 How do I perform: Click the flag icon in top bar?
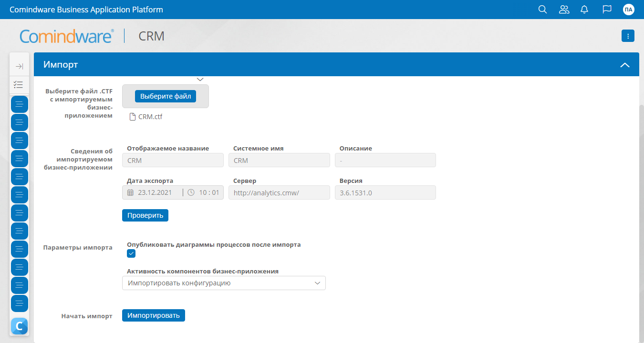[x=607, y=10]
